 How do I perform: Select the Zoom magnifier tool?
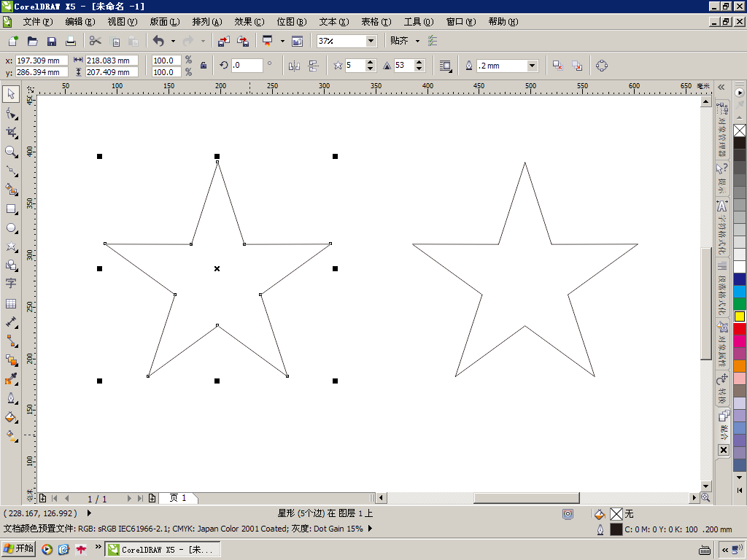pos(11,152)
